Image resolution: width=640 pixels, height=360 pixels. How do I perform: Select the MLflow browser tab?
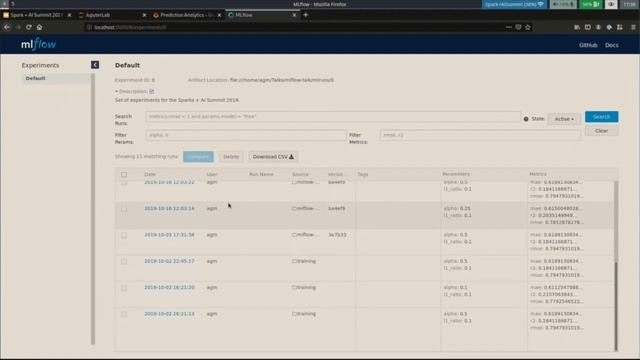pos(261,15)
